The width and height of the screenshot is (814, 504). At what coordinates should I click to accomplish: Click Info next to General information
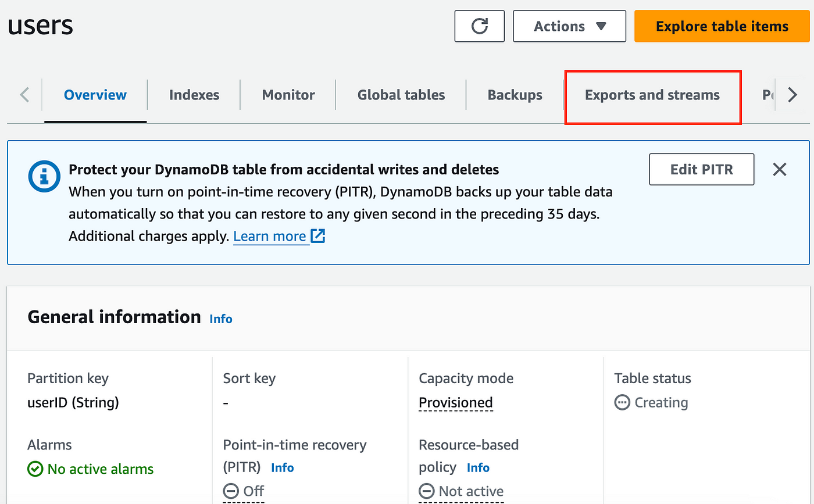(220, 319)
